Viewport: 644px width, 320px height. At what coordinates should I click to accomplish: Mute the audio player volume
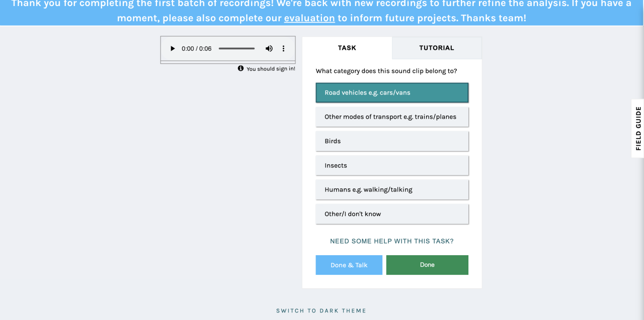[269, 49]
